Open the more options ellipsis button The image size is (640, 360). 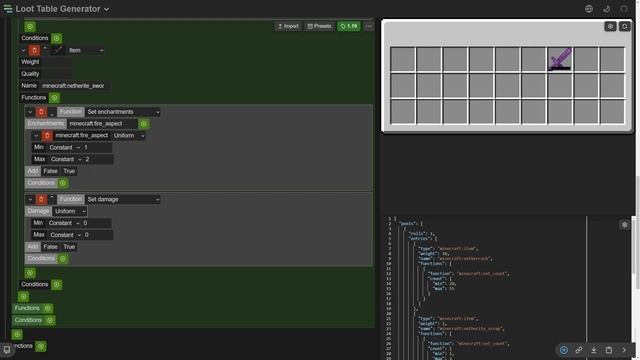tap(369, 26)
